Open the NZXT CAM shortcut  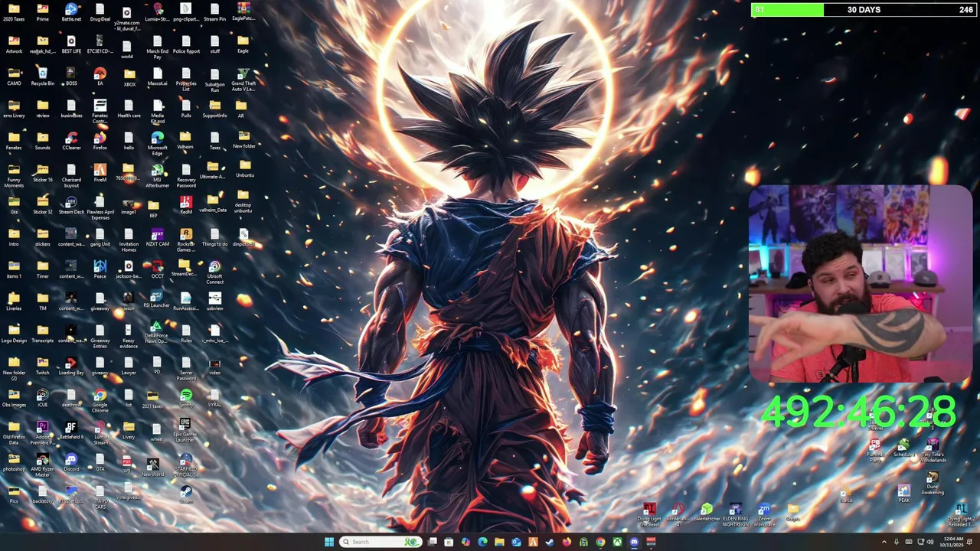pyautogui.click(x=157, y=237)
